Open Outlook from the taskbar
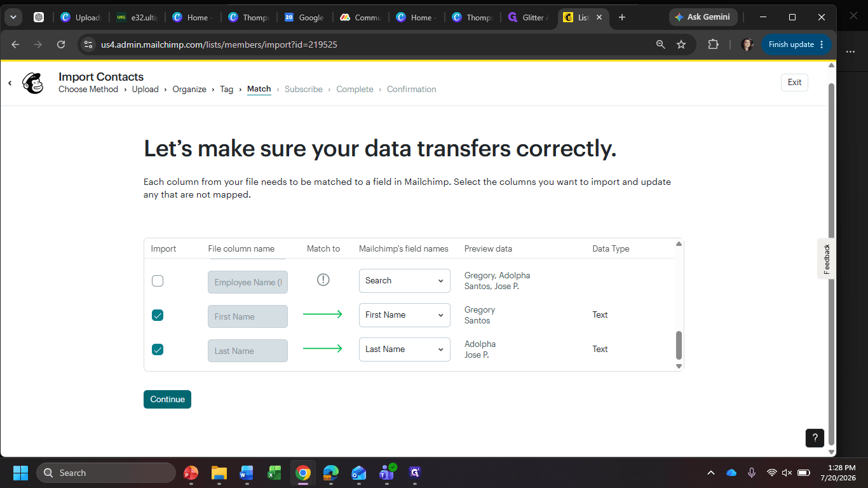This screenshot has width=868, height=488. pyautogui.click(x=359, y=473)
